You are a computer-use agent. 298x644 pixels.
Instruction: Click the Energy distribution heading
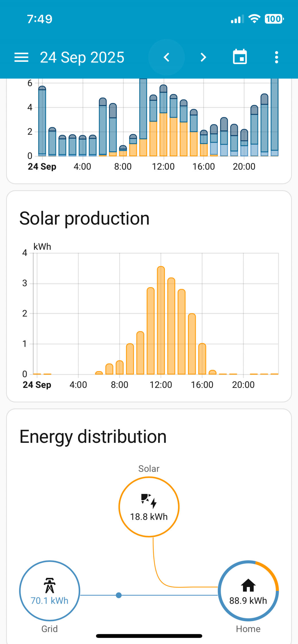tap(93, 437)
